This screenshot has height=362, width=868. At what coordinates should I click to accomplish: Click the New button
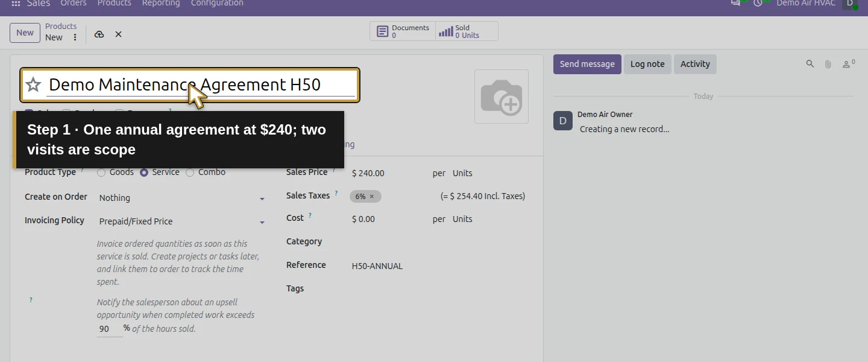coord(25,33)
